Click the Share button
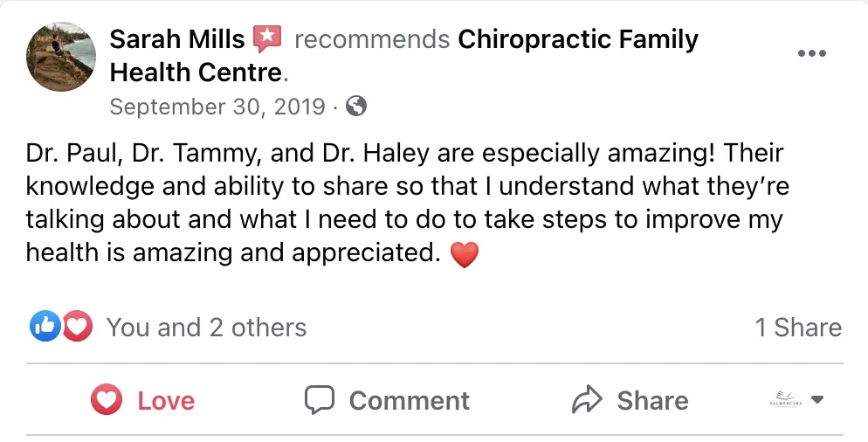This screenshot has height=442, width=868. point(630,400)
